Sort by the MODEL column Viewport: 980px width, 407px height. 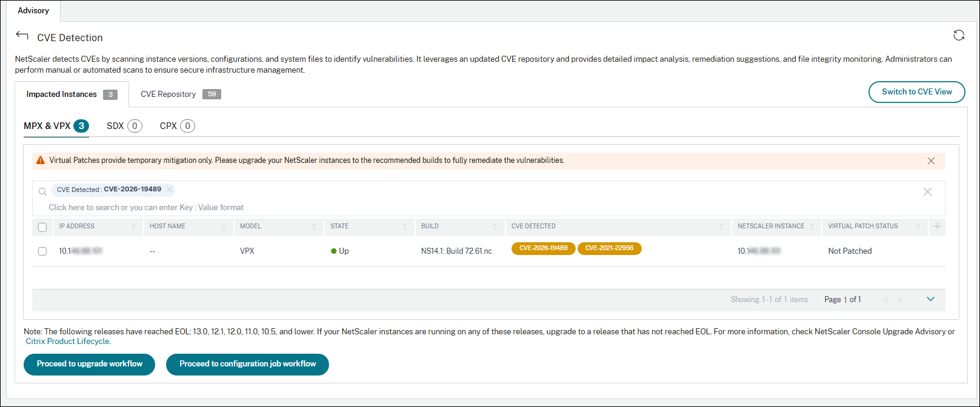click(x=314, y=227)
